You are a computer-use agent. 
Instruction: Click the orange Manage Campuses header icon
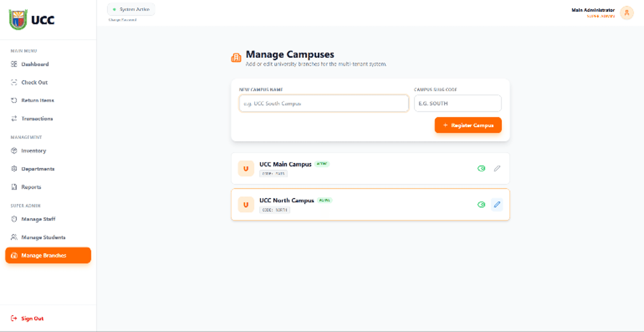click(x=236, y=58)
